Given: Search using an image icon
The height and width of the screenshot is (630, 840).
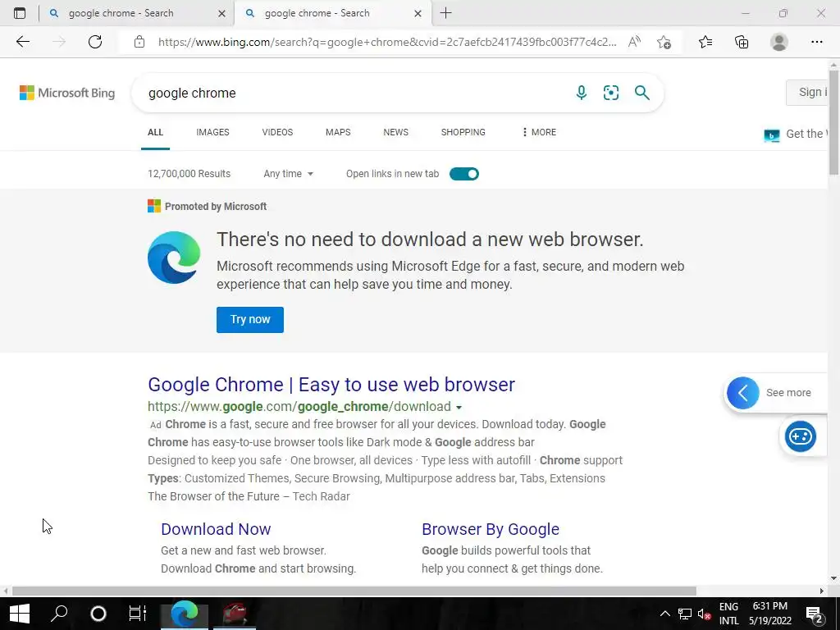Looking at the screenshot, I should [610, 93].
